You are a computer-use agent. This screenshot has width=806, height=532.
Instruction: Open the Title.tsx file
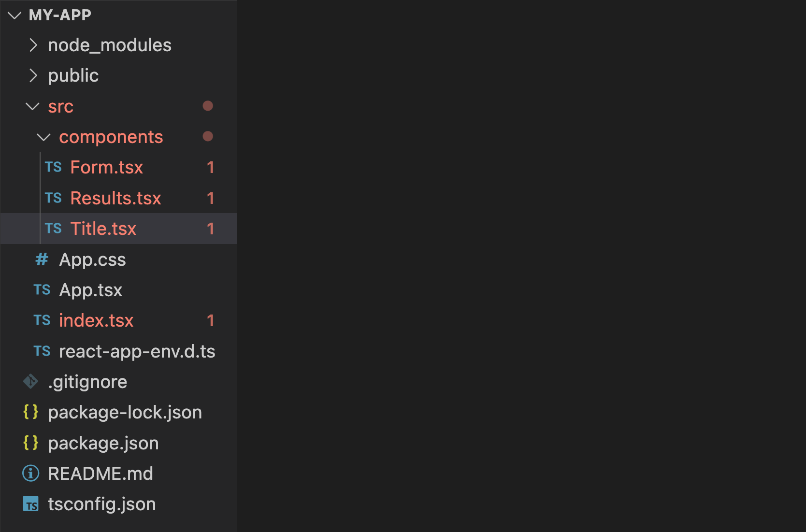click(x=103, y=228)
